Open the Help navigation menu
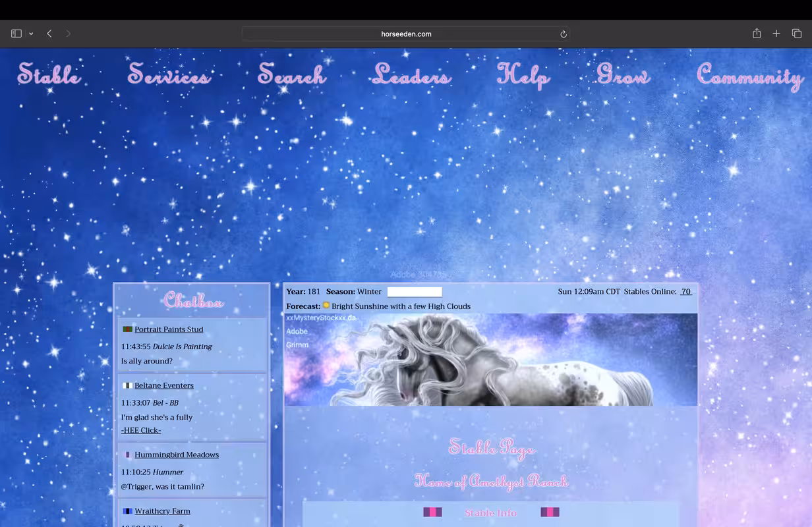Image resolution: width=812 pixels, height=527 pixels. click(x=523, y=74)
